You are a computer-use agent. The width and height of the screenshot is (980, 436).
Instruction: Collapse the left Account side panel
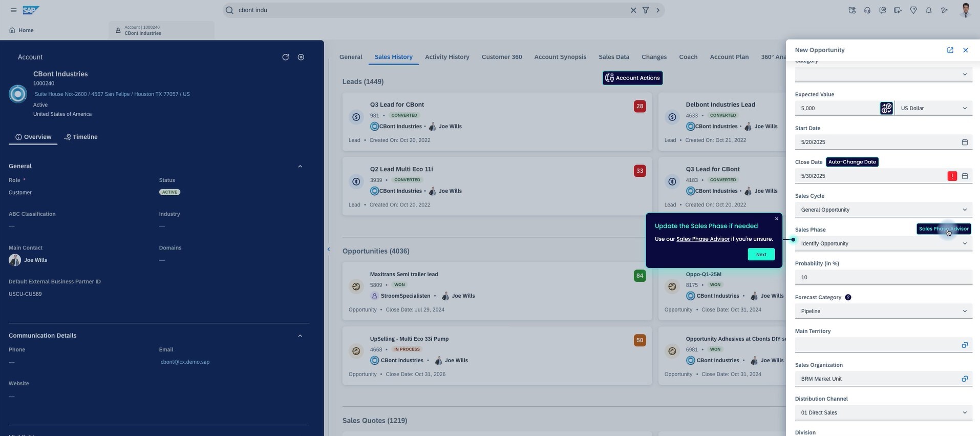(329, 250)
